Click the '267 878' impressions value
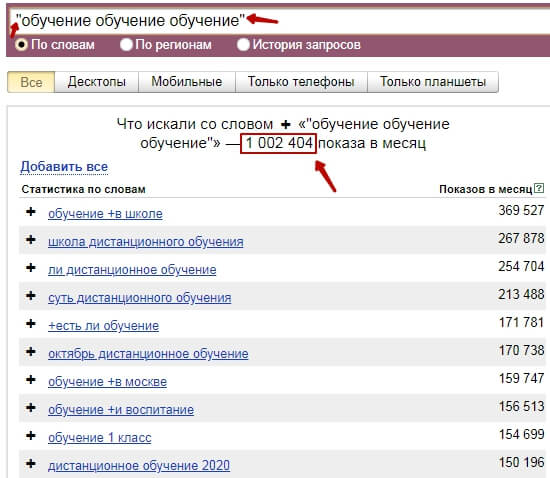This screenshot has height=478, width=550. pyautogui.click(x=521, y=238)
